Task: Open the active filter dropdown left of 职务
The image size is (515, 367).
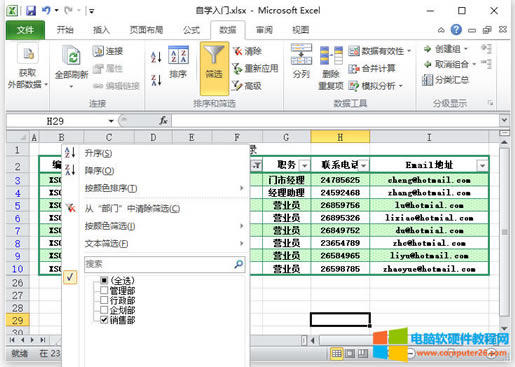Action: 257,166
